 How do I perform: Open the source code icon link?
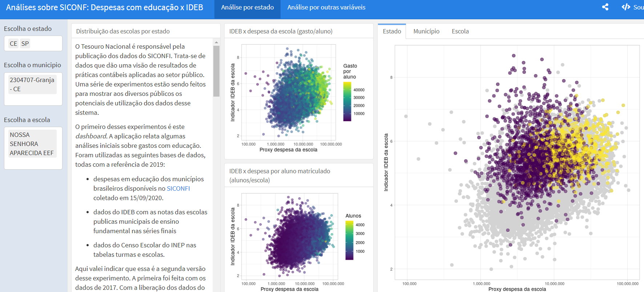[x=626, y=7]
